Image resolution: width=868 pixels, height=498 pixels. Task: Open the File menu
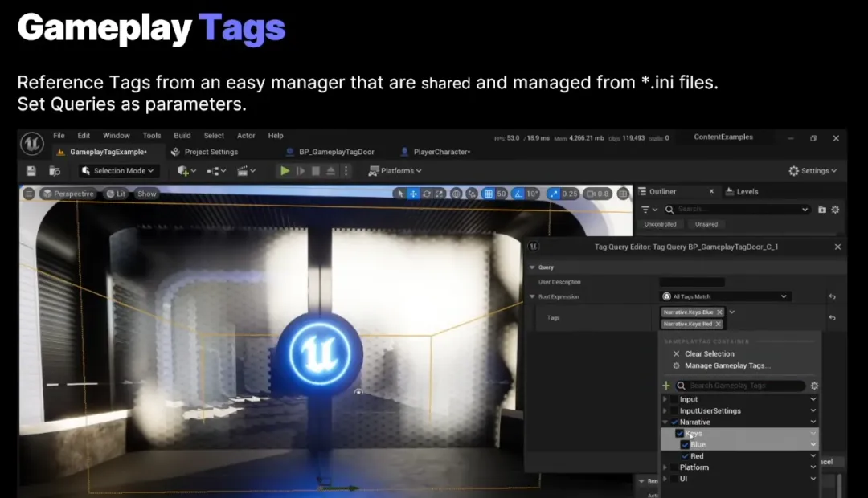pos(59,136)
